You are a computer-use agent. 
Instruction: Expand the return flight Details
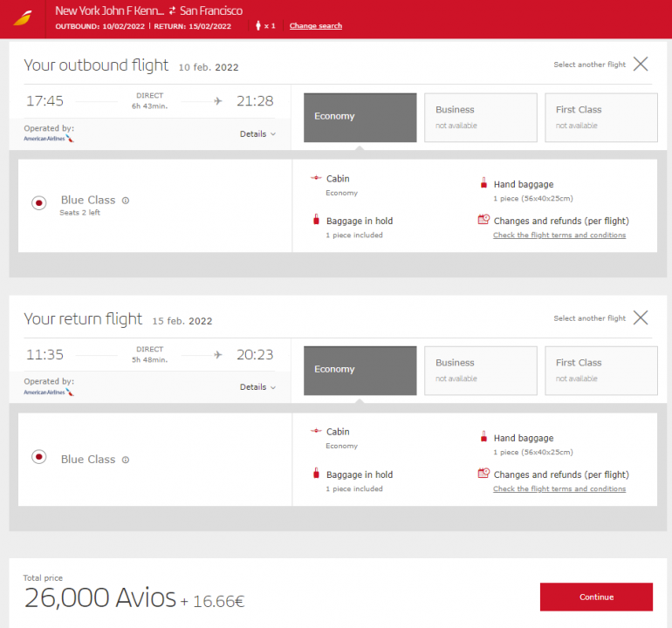coord(257,387)
